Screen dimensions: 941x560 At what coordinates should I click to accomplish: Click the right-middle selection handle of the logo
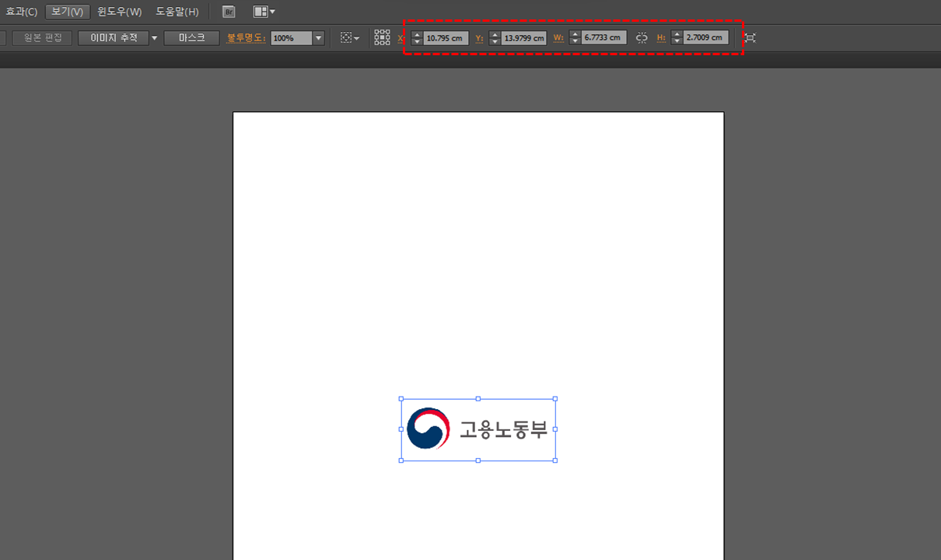point(554,429)
